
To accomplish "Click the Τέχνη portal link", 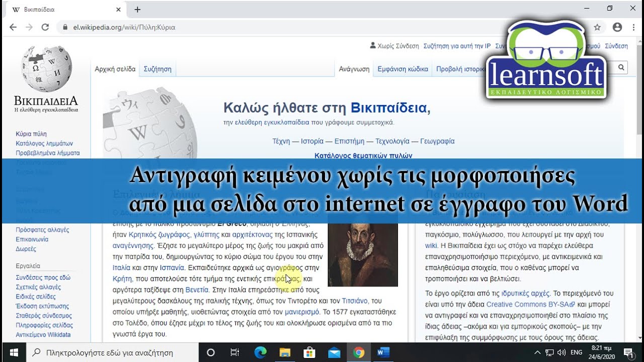I will [281, 141].
